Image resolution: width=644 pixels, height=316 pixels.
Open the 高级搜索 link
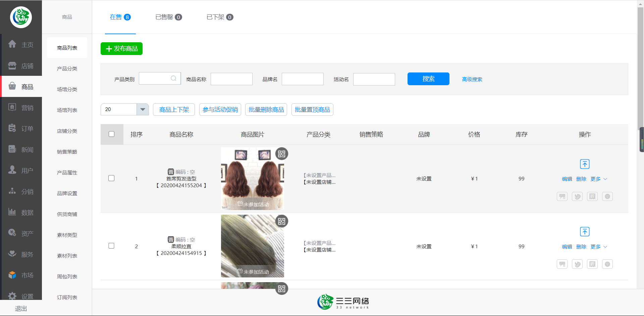[x=472, y=80]
